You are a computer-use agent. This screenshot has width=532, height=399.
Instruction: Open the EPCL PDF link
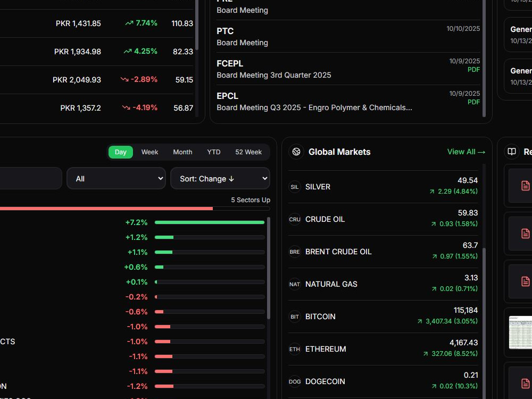(x=473, y=102)
